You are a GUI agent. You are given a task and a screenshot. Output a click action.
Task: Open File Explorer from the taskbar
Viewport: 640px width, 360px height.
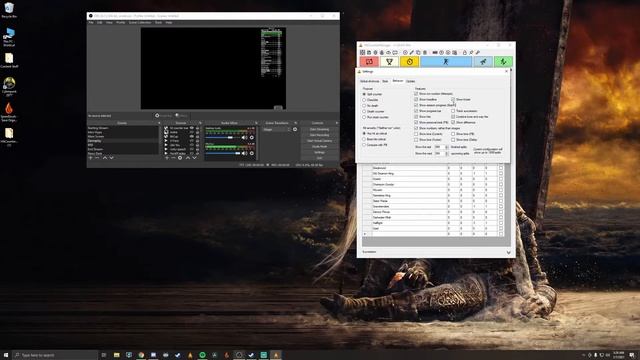[116, 355]
